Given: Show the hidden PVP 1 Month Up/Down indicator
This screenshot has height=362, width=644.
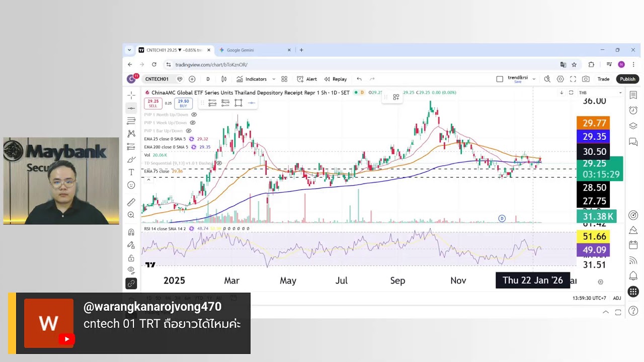Looking at the screenshot, I should click(x=194, y=115).
